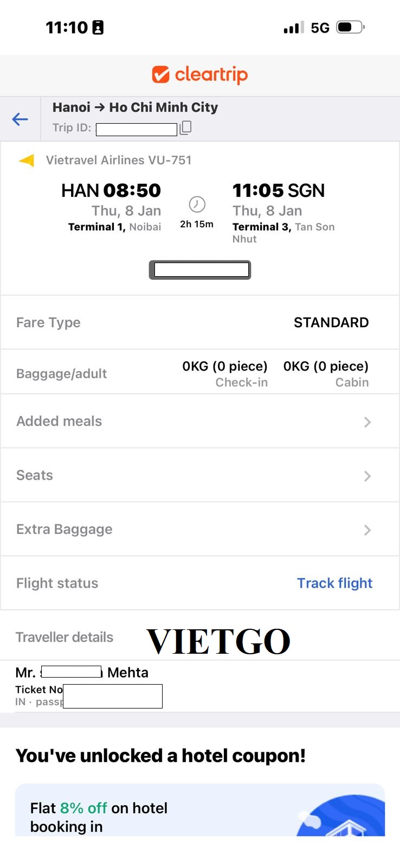Expand the Added meals row chevron
The height and width of the screenshot is (868, 400).
(x=367, y=422)
